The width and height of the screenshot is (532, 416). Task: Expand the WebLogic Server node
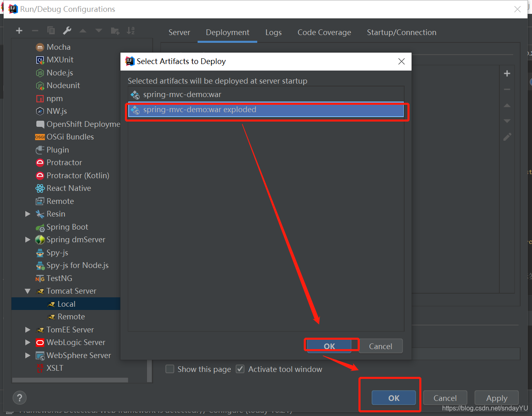[x=28, y=342]
